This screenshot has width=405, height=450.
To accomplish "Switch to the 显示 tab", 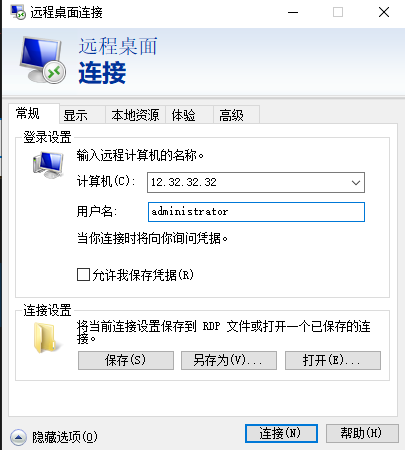I will tap(76, 115).
